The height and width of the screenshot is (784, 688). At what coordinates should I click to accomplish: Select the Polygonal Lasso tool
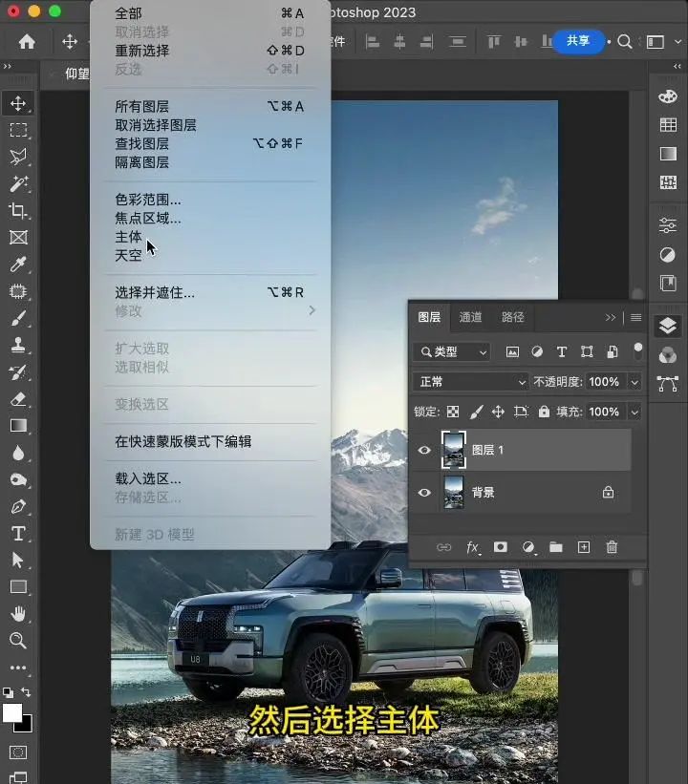[18, 157]
